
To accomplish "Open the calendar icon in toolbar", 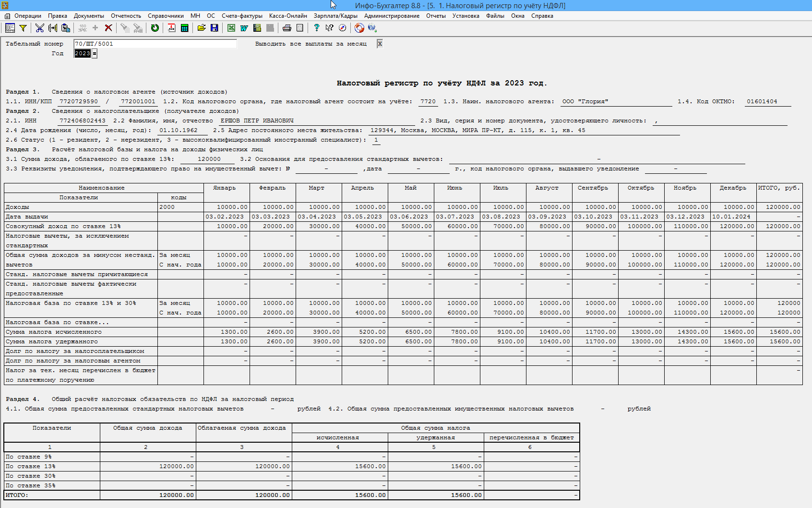I will click(171, 28).
